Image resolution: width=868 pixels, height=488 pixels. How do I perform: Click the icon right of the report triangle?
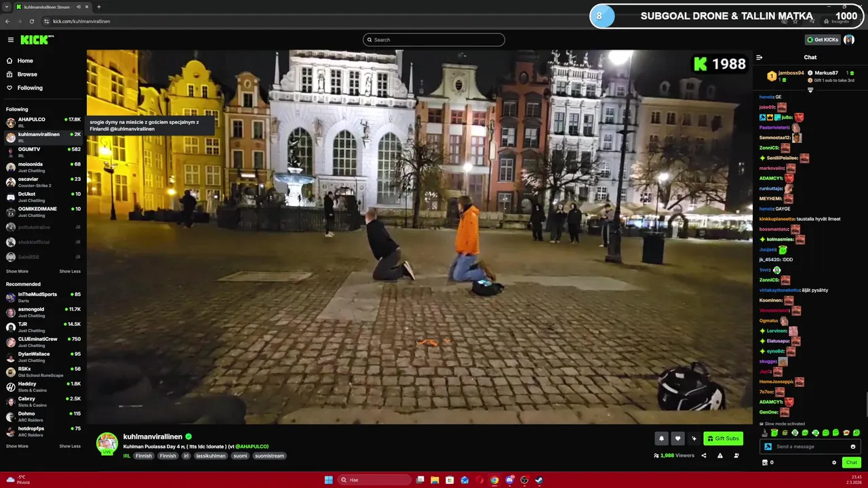pyautogui.click(x=736, y=455)
